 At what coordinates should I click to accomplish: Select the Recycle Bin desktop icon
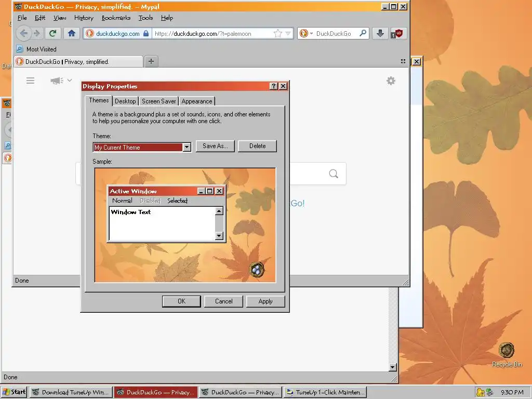507,355
